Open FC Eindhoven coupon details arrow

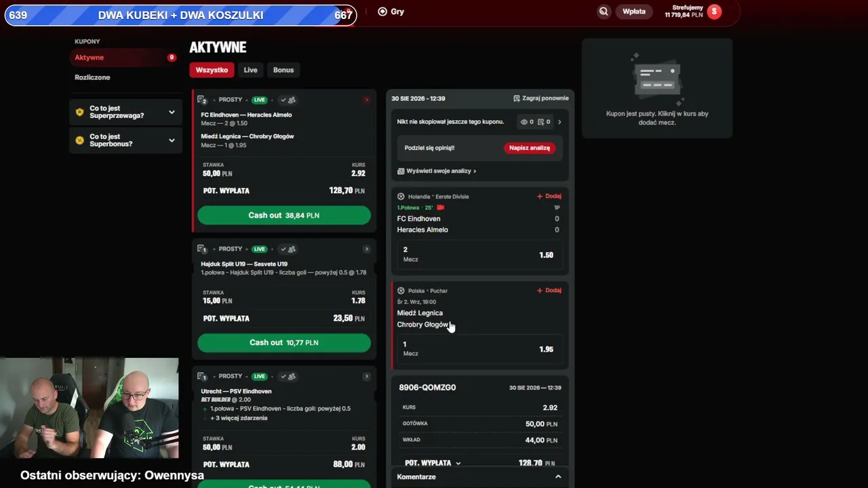click(367, 100)
